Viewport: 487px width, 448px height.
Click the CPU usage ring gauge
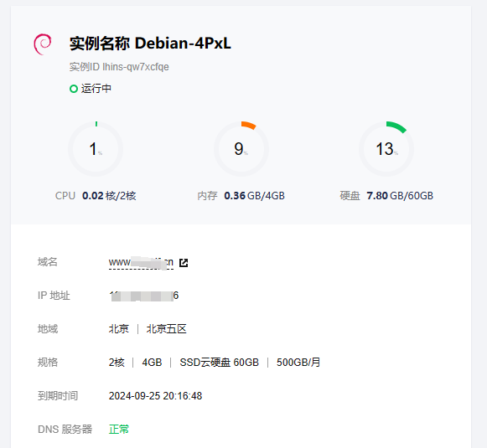tap(96, 149)
